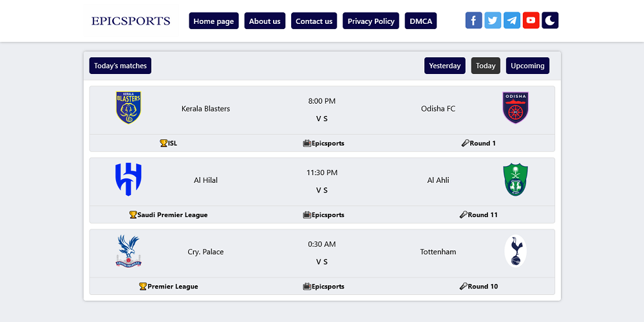Open the Telegram channel icon
This screenshot has width=644, height=322.
coord(512,20)
